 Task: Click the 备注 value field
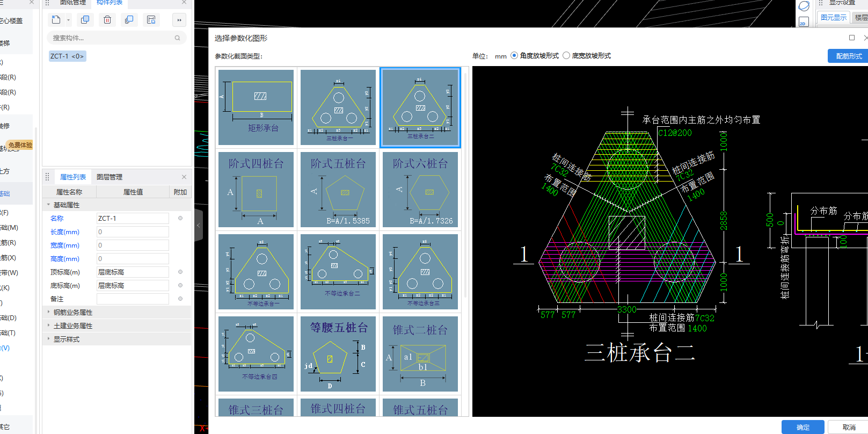point(133,299)
